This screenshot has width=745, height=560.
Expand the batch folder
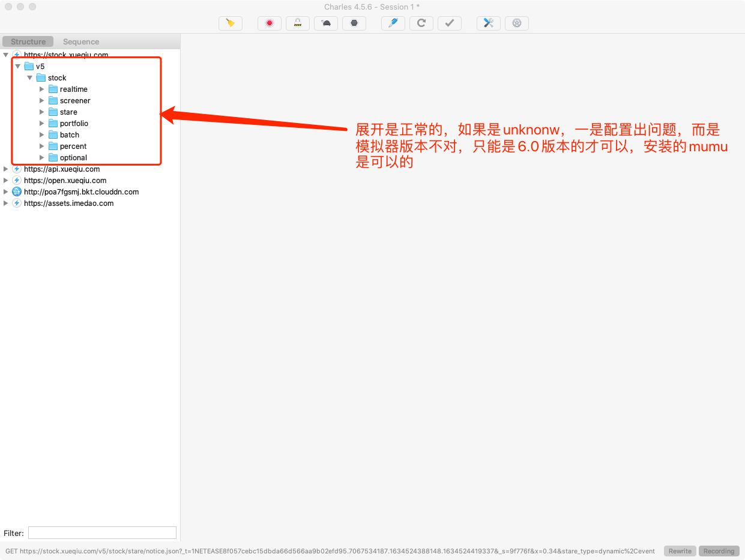[x=42, y=134]
